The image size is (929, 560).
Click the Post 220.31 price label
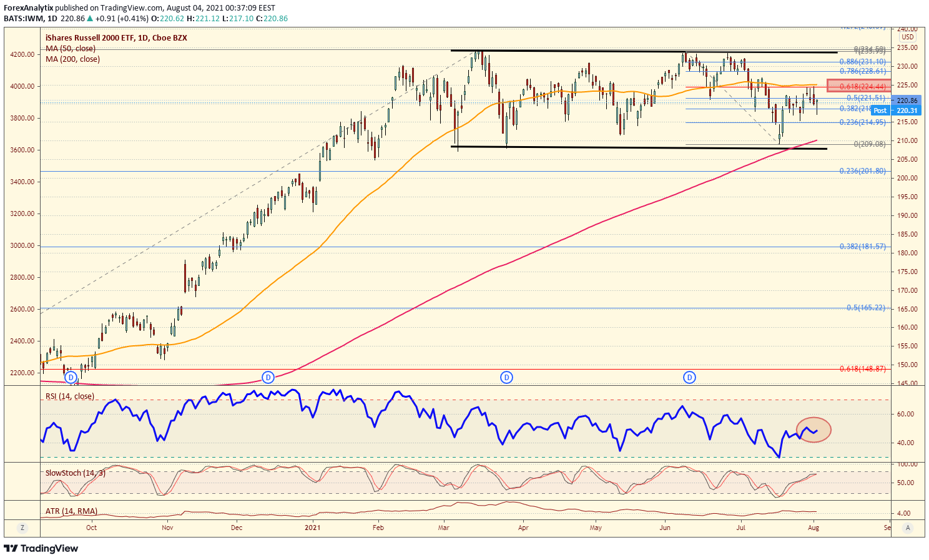[896, 111]
